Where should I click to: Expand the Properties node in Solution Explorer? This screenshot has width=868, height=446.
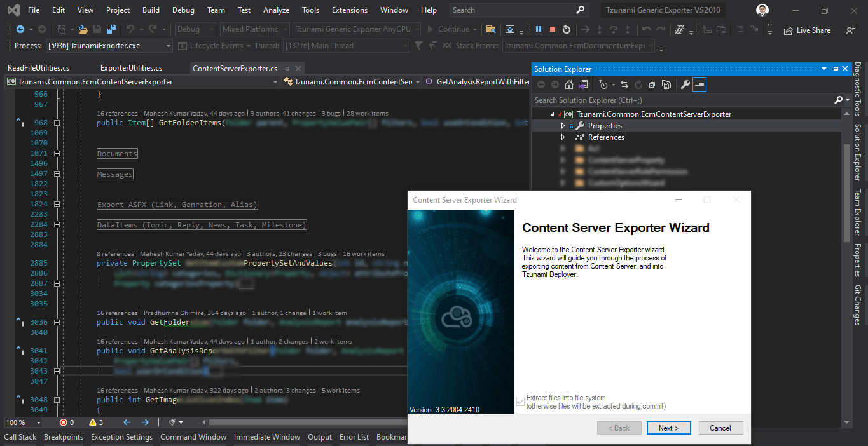click(563, 126)
